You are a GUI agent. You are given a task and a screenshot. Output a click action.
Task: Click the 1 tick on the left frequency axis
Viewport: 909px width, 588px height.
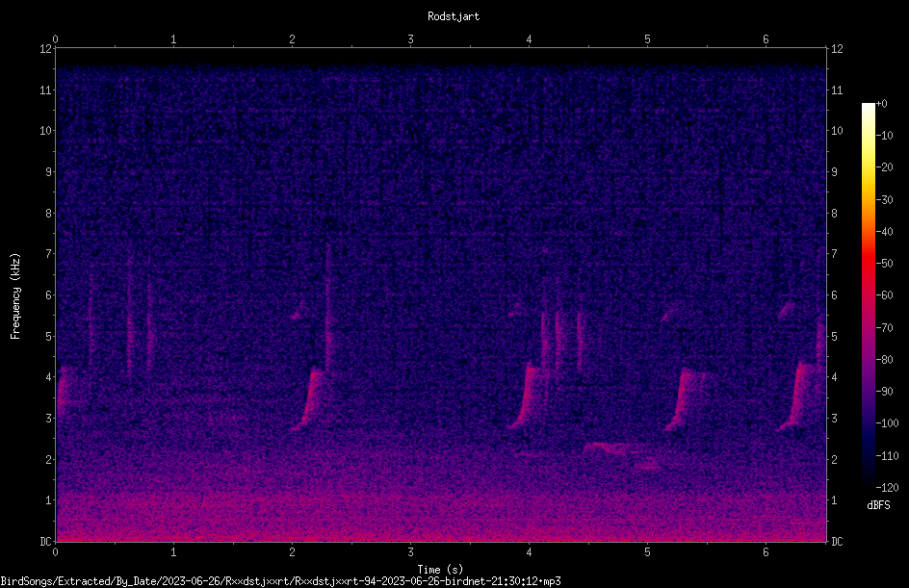pos(49,500)
